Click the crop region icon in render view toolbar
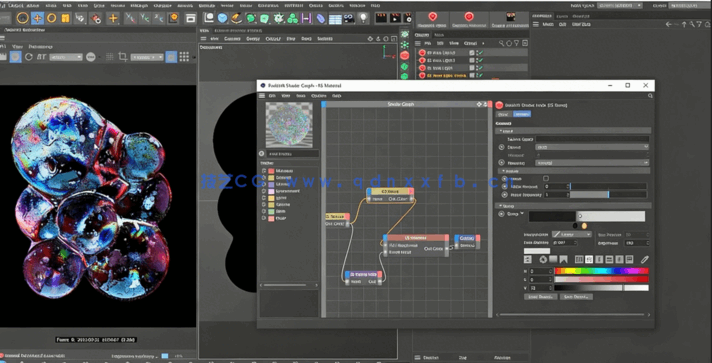 click(x=123, y=57)
